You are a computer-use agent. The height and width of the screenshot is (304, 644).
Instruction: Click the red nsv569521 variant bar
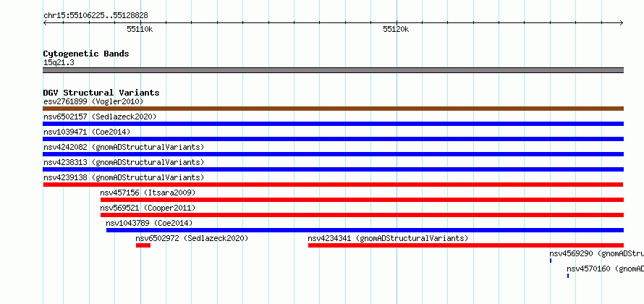click(x=363, y=215)
